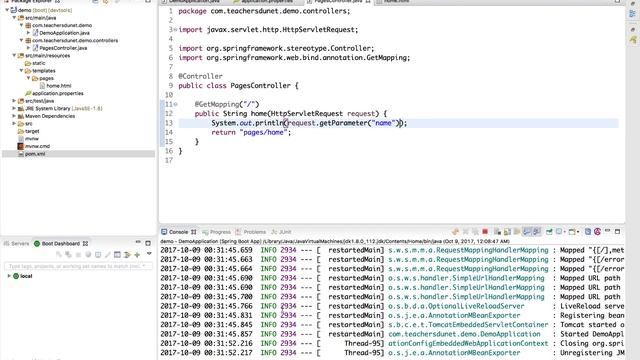Image resolution: width=640 pixels, height=360 pixels.
Task: Collapse the templates folder
Action: 22,71
